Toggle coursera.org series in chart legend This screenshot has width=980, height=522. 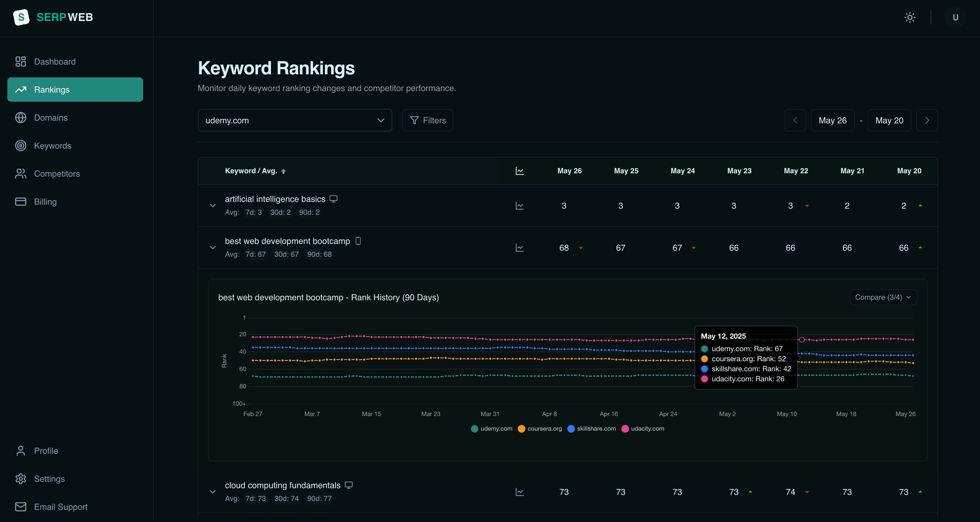pos(539,429)
